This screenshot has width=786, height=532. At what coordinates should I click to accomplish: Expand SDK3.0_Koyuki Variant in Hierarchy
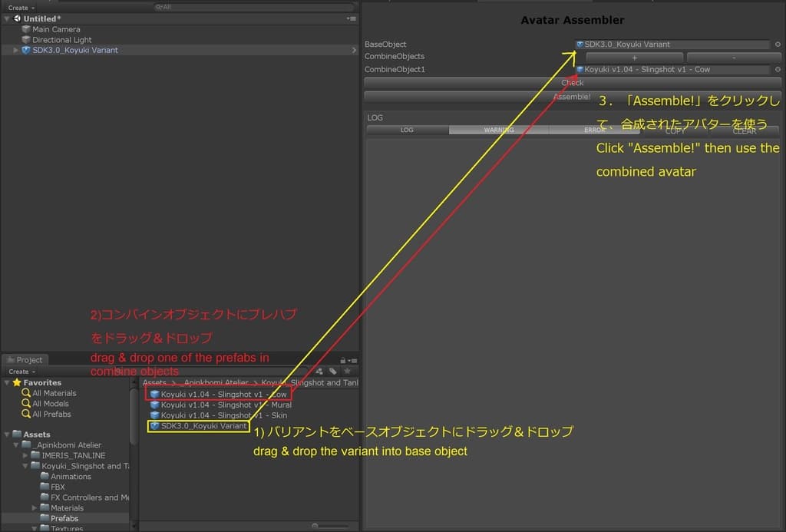pyautogui.click(x=17, y=50)
